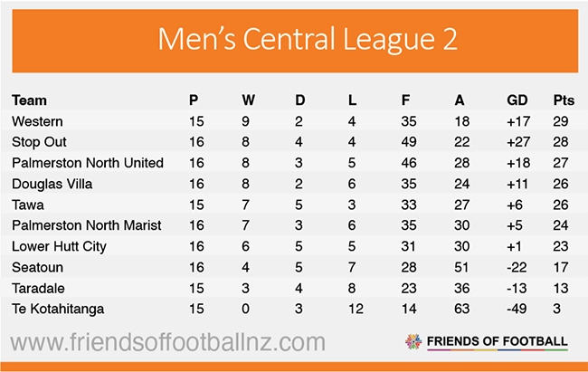588x372 pixels.
Task: Click the Seatoun team name
Action: pyautogui.click(x=38, y=267)
